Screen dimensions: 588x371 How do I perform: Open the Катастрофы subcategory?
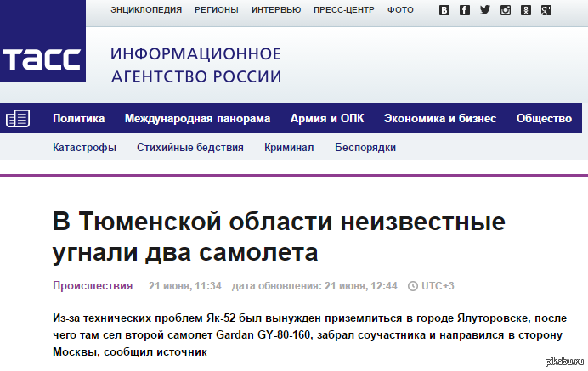tap(84, 148)
